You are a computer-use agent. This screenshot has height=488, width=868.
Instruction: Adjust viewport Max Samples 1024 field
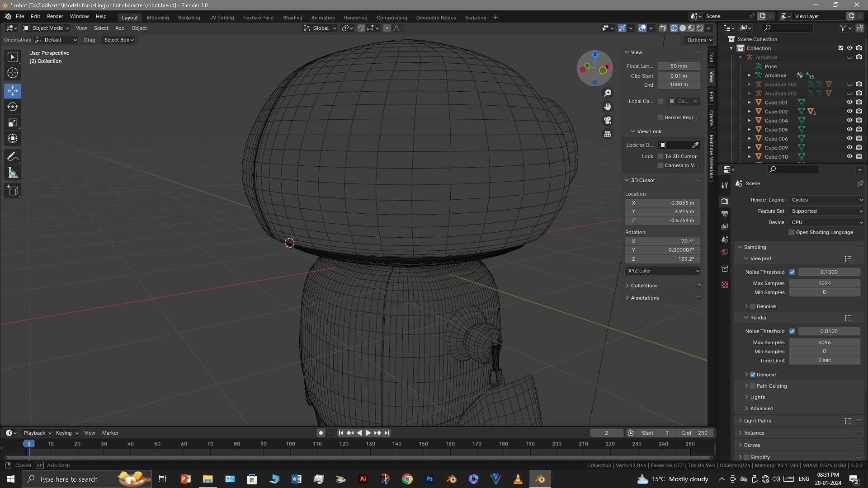(x=824, y=283)
